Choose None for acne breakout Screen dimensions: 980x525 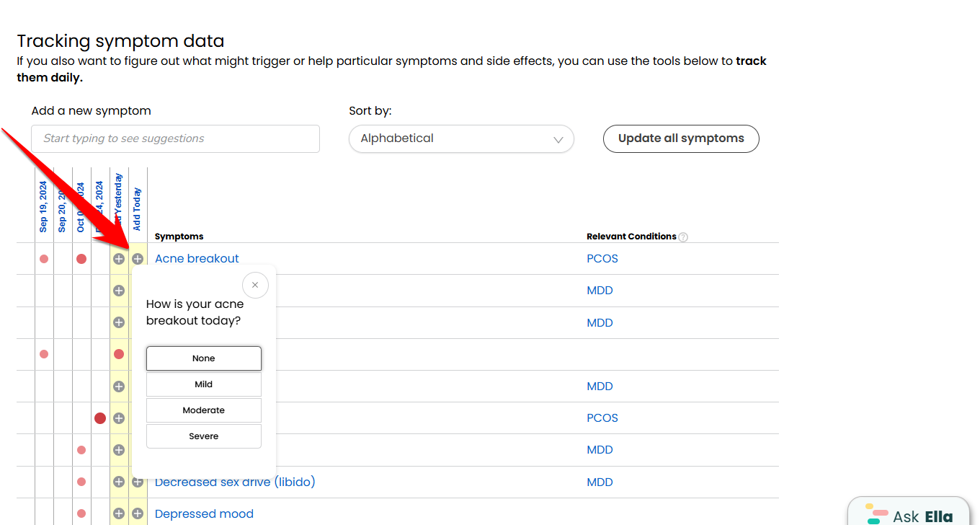[204, 358]
